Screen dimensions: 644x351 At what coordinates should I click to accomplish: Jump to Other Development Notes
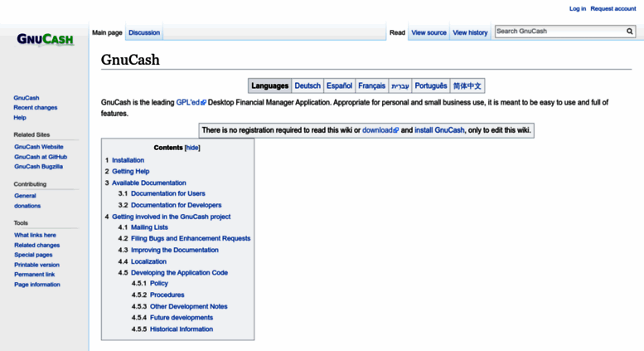tap(188, 306)
